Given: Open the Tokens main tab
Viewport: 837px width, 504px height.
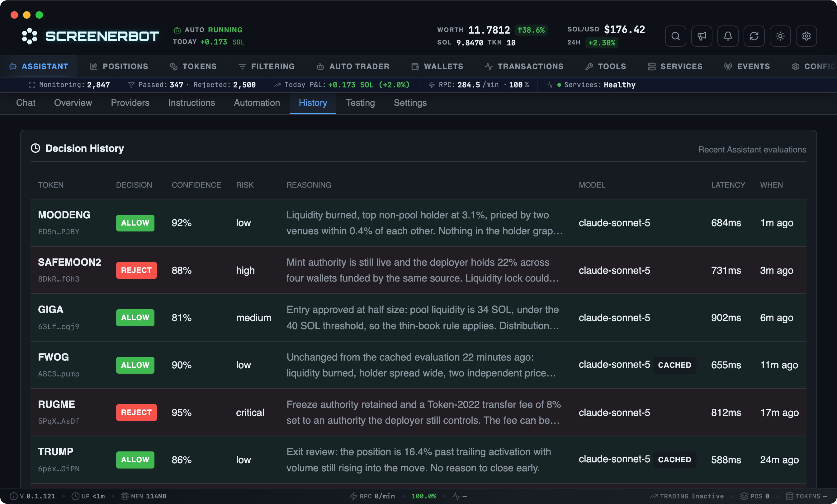Looking at the screenshot, I should [193, 67].
